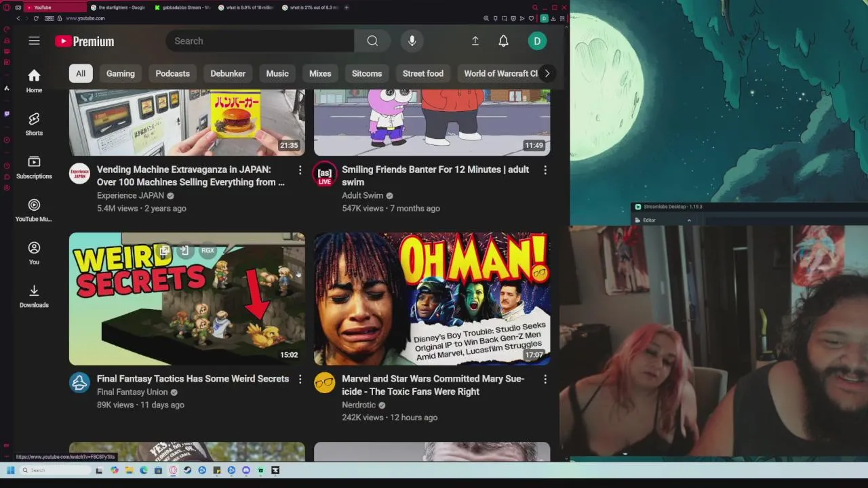The image size is (868, 488).
Task: Open the You section in sidebar
Action: tap(34, 253)
